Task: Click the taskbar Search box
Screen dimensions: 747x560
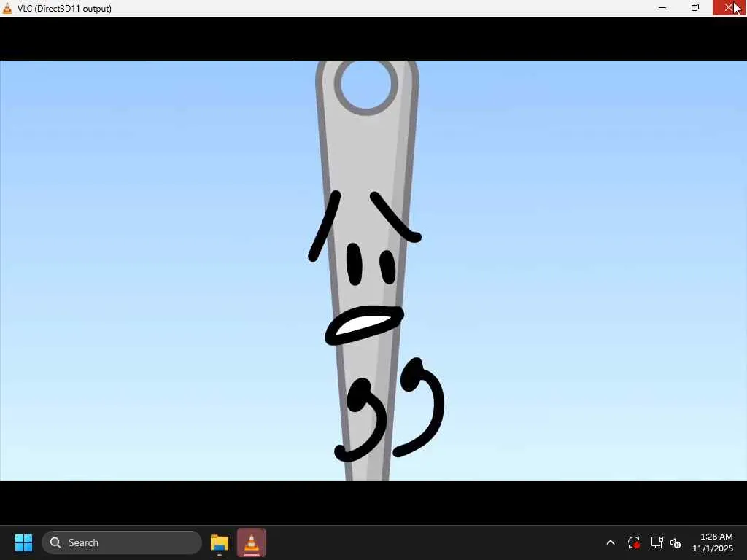Action: pos(122,542)
